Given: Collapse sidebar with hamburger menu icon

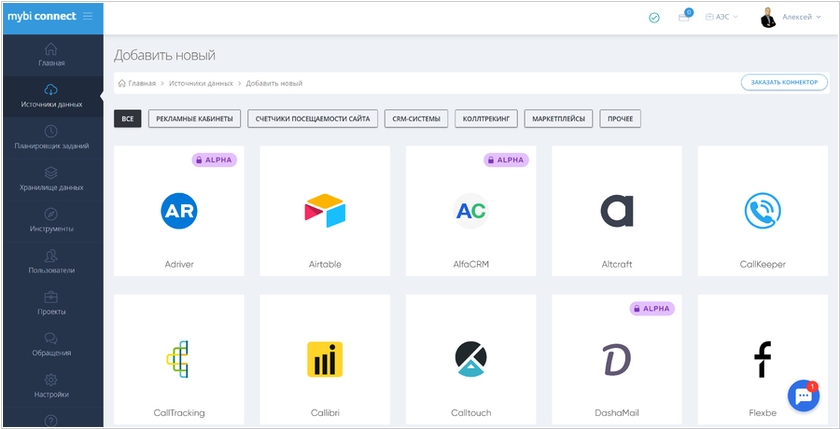Looking at the screenshot, I should point(88,16).
